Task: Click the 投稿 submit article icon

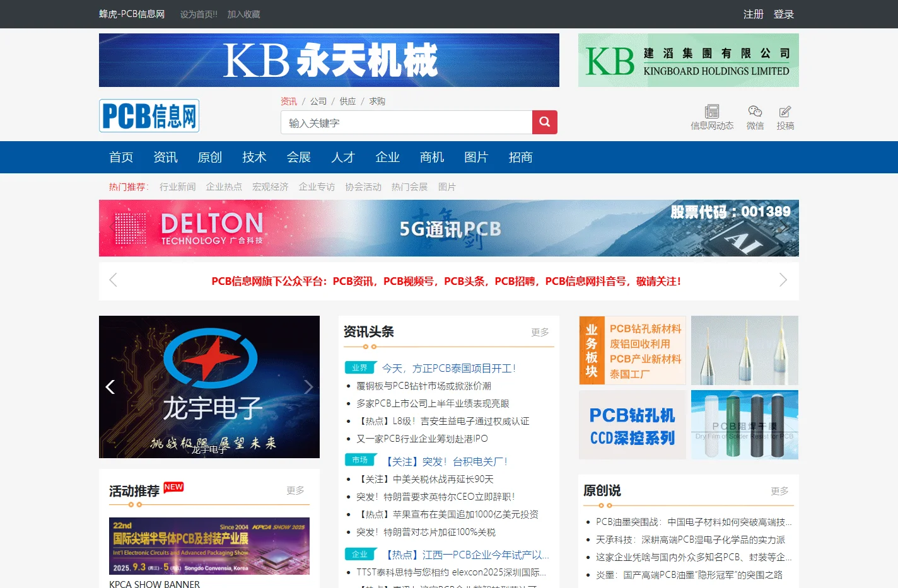Action: pos(785,117)
